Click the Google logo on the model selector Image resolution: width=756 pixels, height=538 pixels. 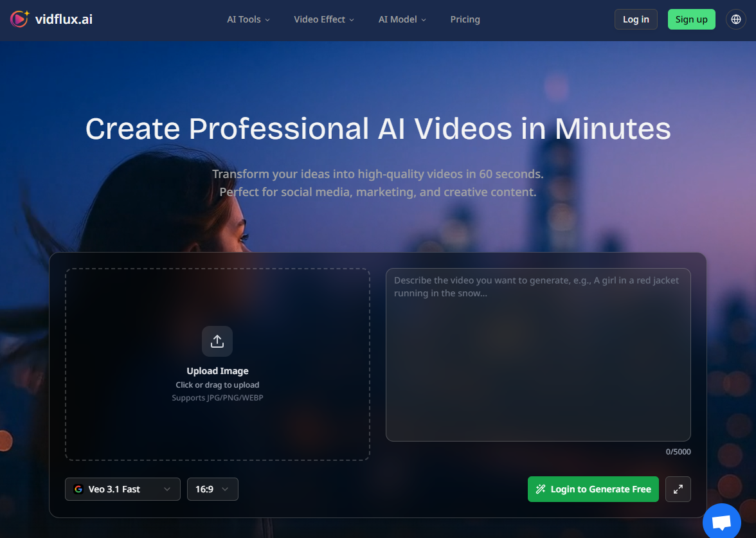pos(78,489)
